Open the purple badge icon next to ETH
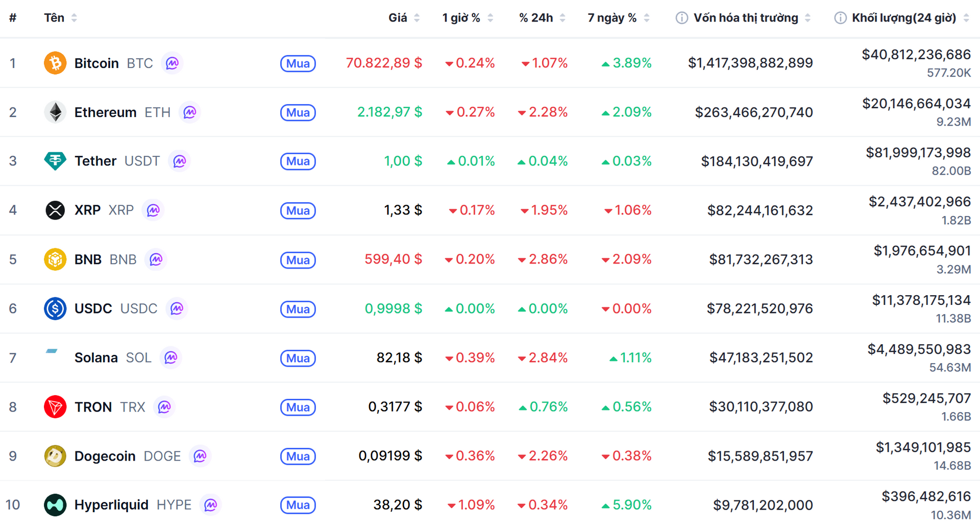This screenshot has width=980, height=527. [190, 112]
